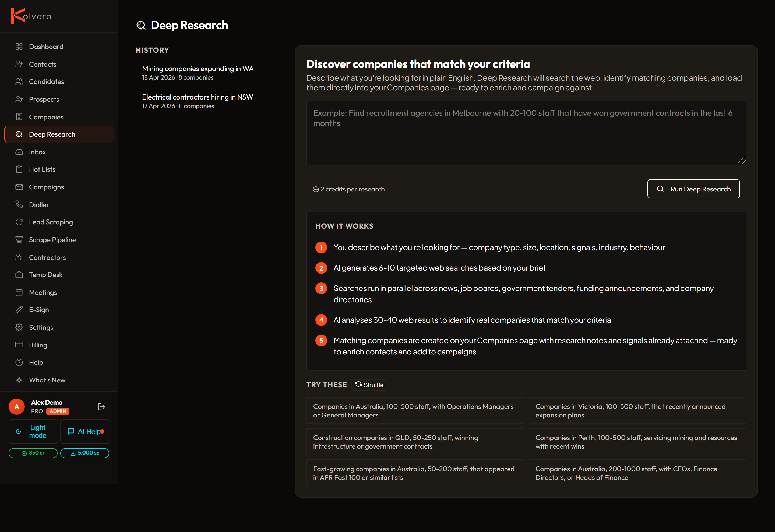Click the Deep Research page title icon

[x=141, y=25]
